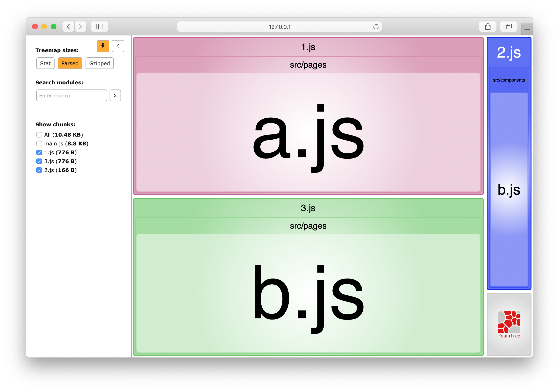Open Safari's share menu
The image size is (559, 392).
pos(488,27)
